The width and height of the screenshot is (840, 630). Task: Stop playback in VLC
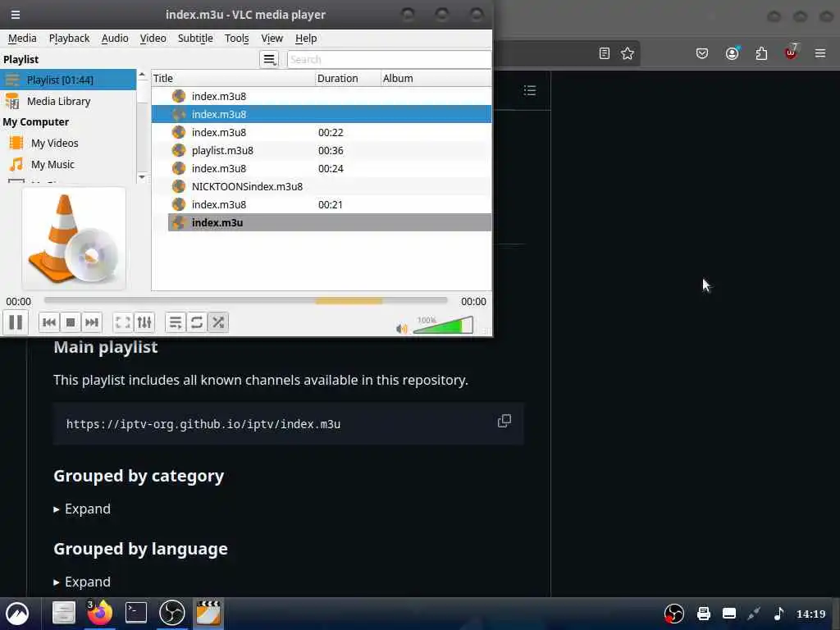point(71,322)
